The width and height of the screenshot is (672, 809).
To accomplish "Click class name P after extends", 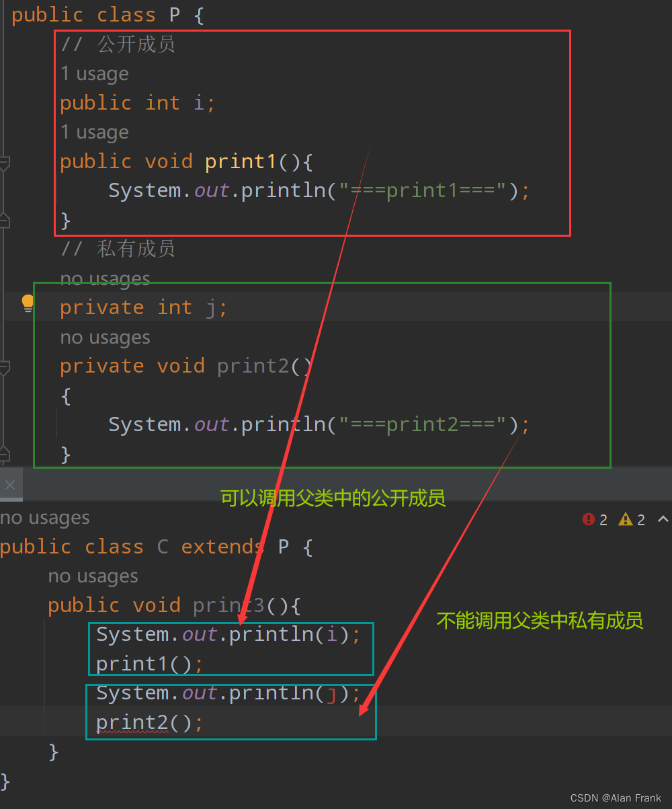I will click(x=284, y=547).
